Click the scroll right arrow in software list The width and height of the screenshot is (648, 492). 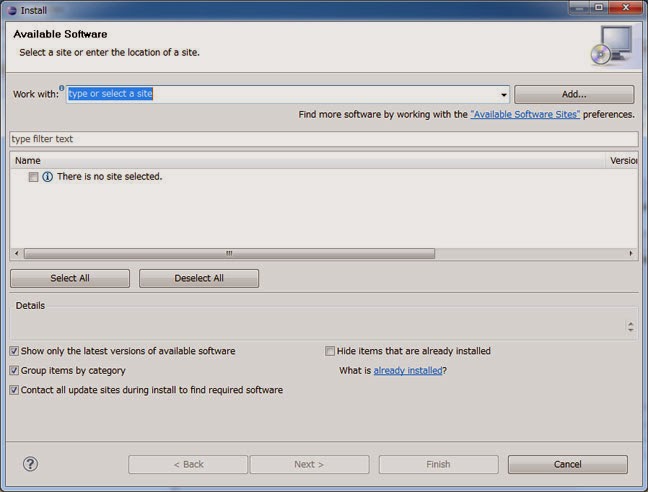click(631, 253)
